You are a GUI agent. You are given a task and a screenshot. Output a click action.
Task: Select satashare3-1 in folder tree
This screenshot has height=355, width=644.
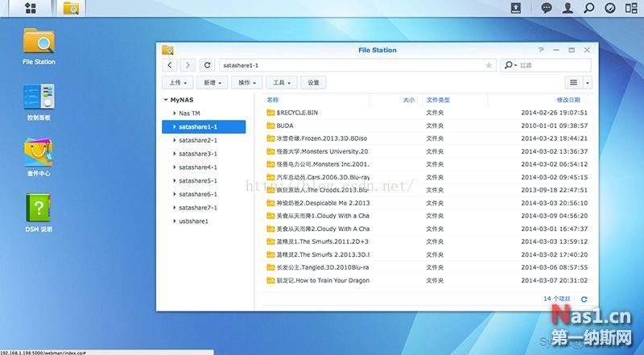[197, 153]
